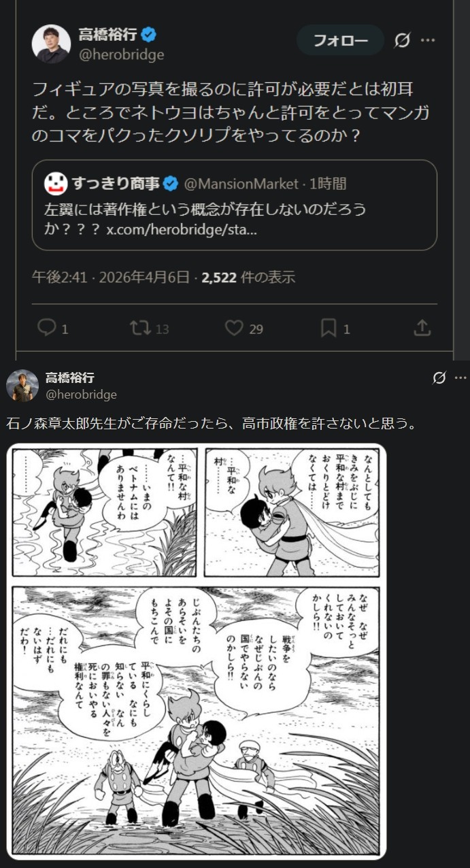
Task: Like the tweet with the heart icon
Action: pos(234,329)
